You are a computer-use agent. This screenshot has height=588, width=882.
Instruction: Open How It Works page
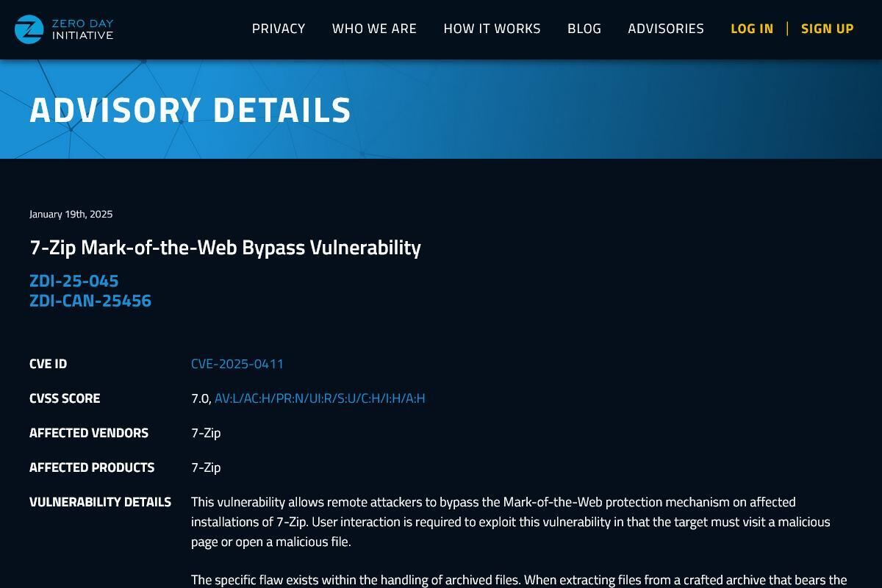point(492,29)
